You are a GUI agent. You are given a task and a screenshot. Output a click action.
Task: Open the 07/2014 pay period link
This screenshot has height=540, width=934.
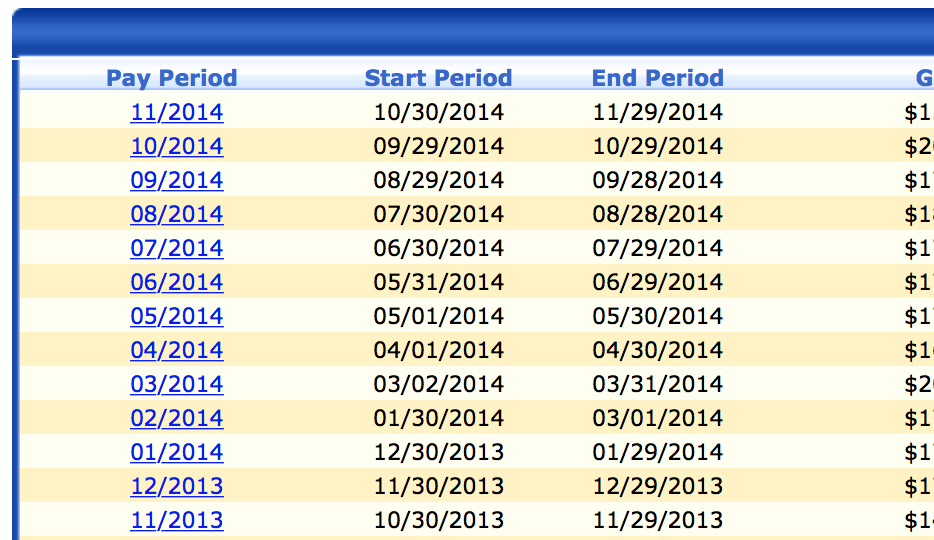tap(176, 248)
